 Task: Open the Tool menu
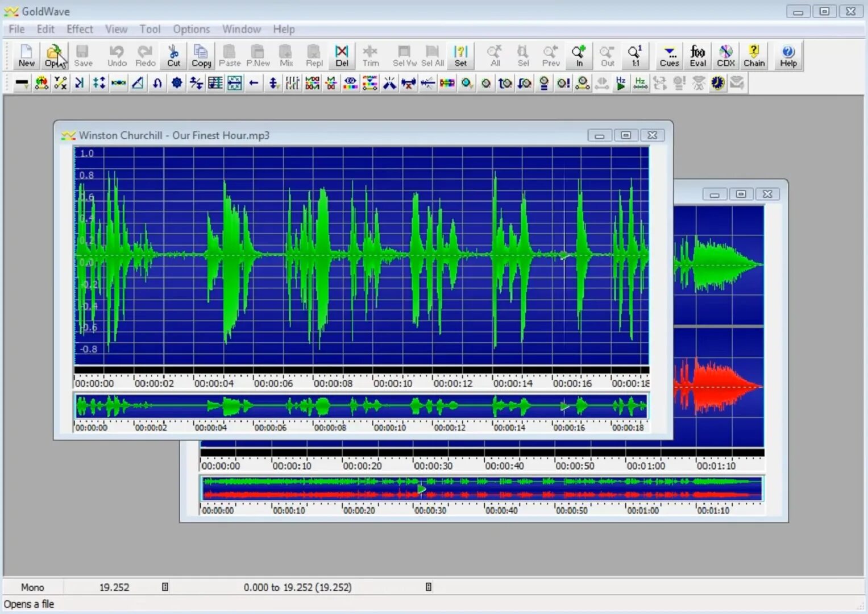[150, 29]
